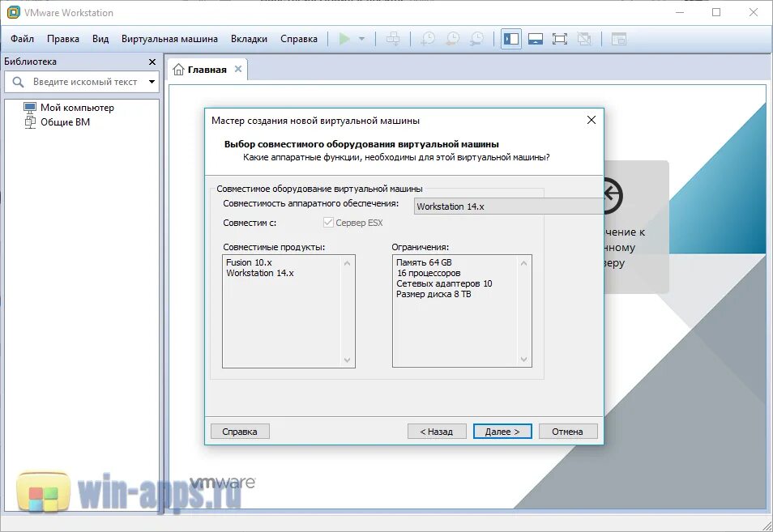Open the Виртуальная машина menu

click(169, 39)
